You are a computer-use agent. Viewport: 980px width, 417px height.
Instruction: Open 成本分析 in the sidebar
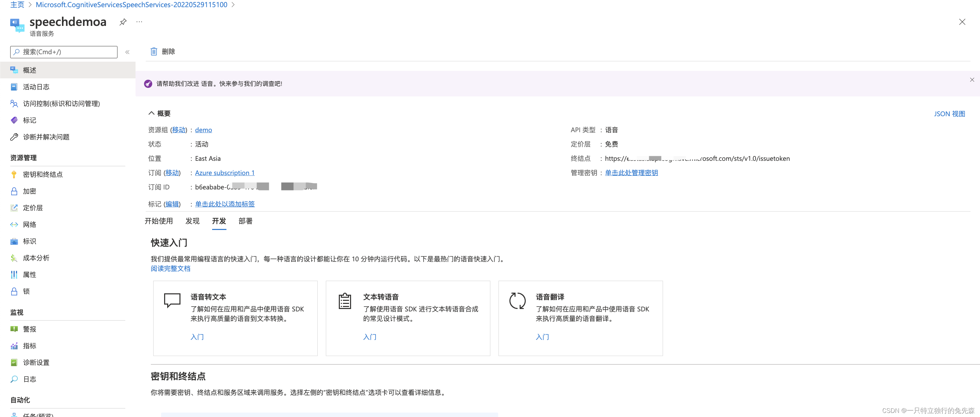(36, 258)
